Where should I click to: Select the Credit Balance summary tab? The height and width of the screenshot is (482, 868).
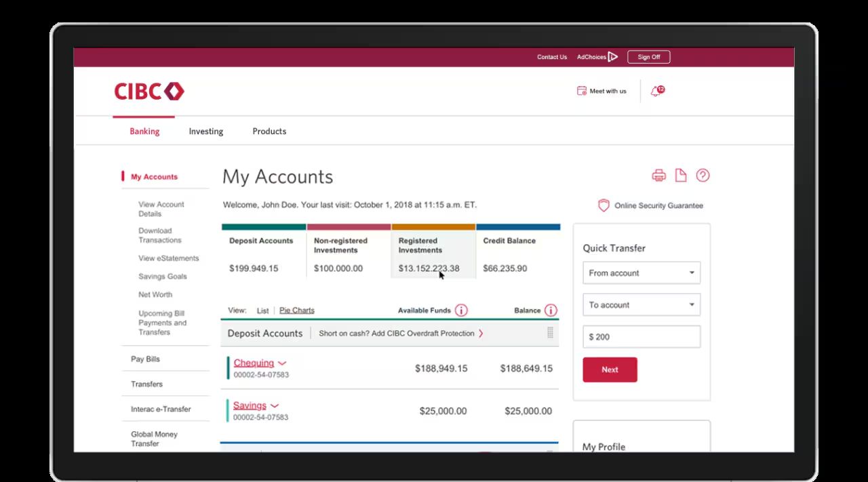[x=518, y=251]
